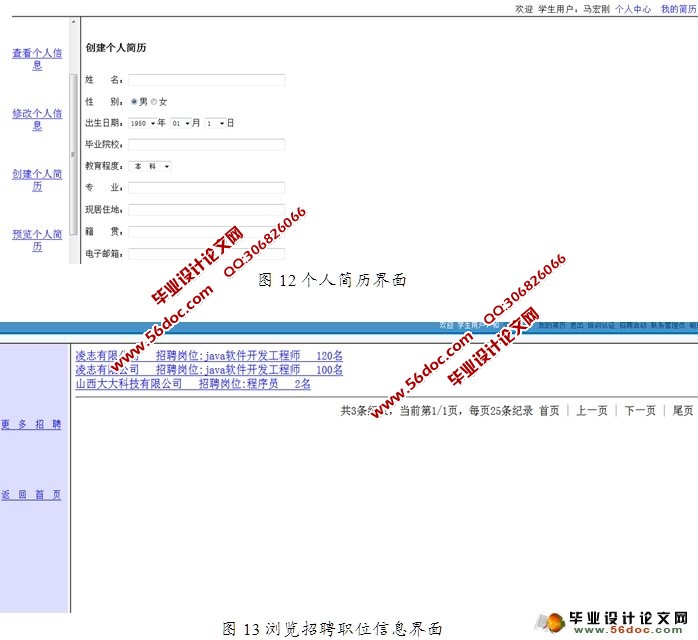Go to 个人中心 in top bar
Screen dimensions: 698x640
633,9
